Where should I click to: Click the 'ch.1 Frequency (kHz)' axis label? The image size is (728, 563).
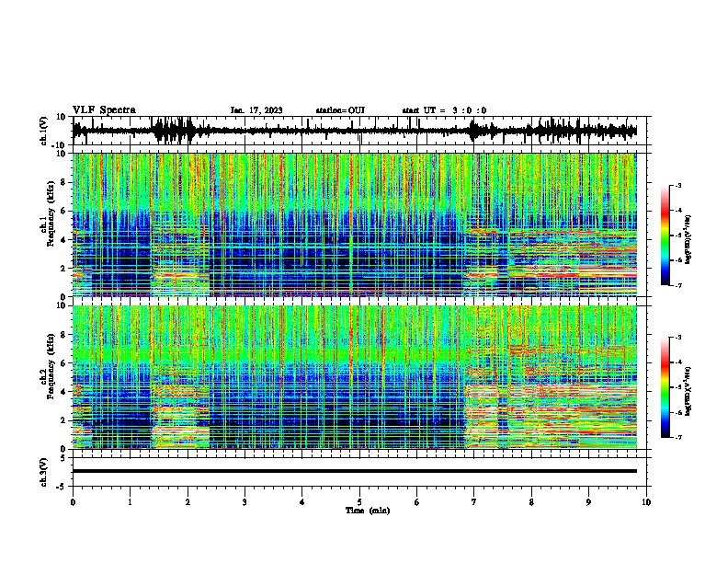coord(47,213)
